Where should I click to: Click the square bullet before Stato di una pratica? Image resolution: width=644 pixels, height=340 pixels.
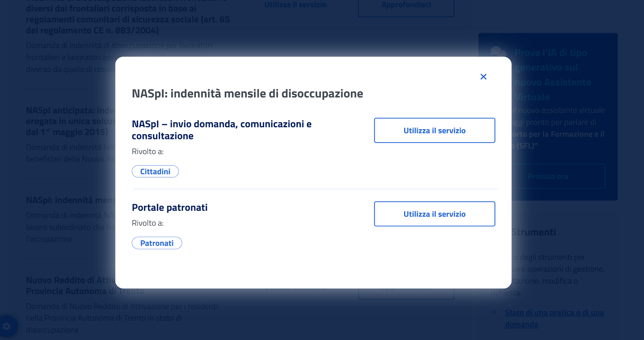tap(494, 312)
